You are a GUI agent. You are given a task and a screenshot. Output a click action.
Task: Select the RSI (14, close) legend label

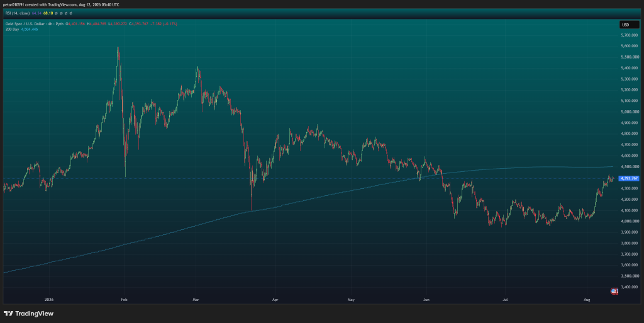pos(17,13)
